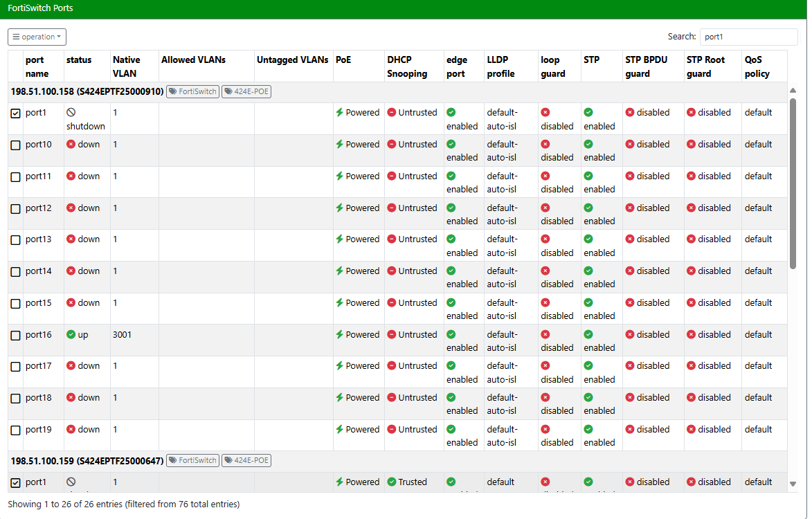The height and width of the screenshot is (519, 812).
Task: Click the 424E-POE tag on 198.51.100.159
Action: pos(246,461)
